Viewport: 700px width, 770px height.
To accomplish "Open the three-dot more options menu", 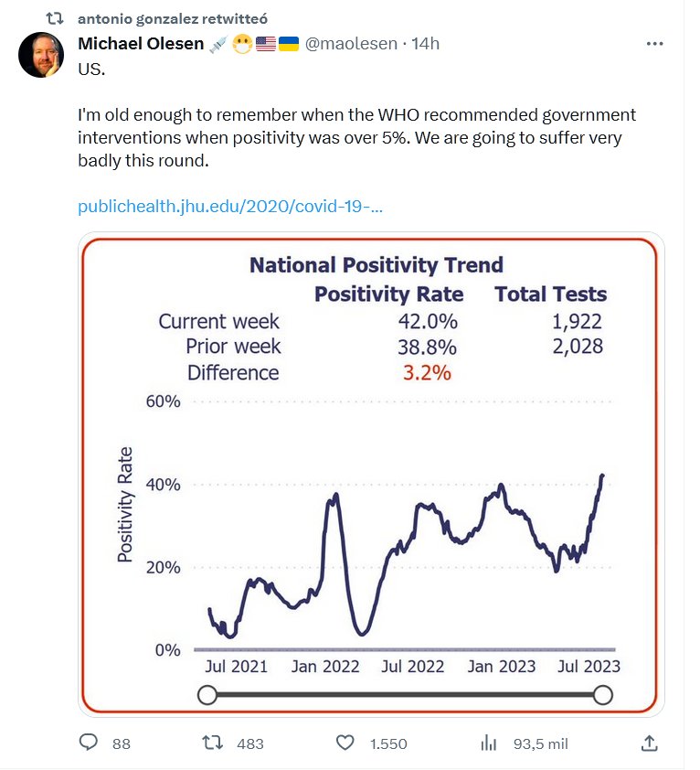I will tap(655, 44).
